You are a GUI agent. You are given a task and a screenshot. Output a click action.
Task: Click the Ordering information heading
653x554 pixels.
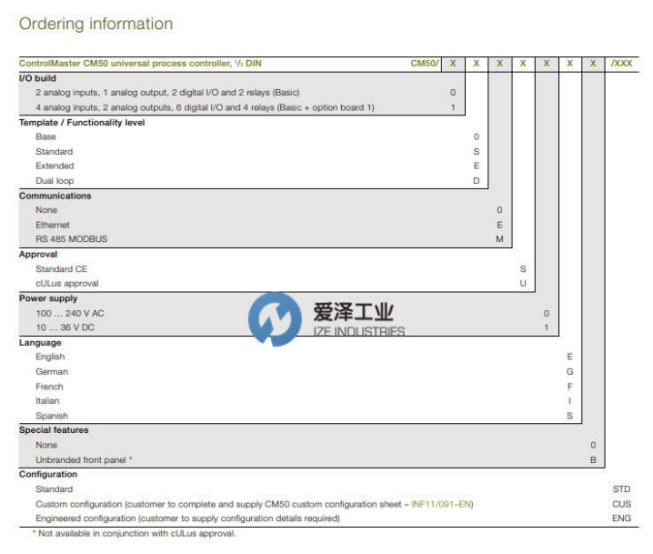pyautogui.click(x=96, y=24)
